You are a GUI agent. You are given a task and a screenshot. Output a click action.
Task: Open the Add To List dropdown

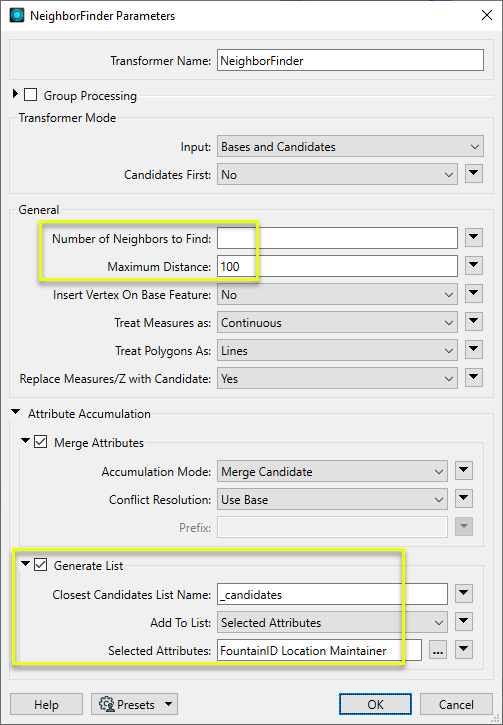(x=332, y=622)
